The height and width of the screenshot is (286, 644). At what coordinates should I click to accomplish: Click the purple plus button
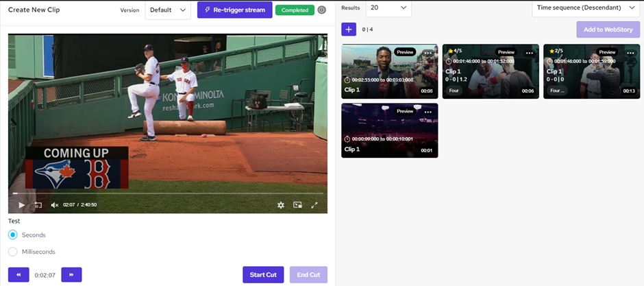click(x=349, y=29)
